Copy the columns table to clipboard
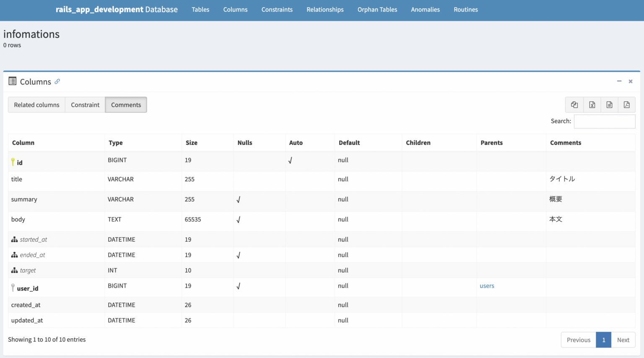The image size is (644, 358). (x=574, y=105)
